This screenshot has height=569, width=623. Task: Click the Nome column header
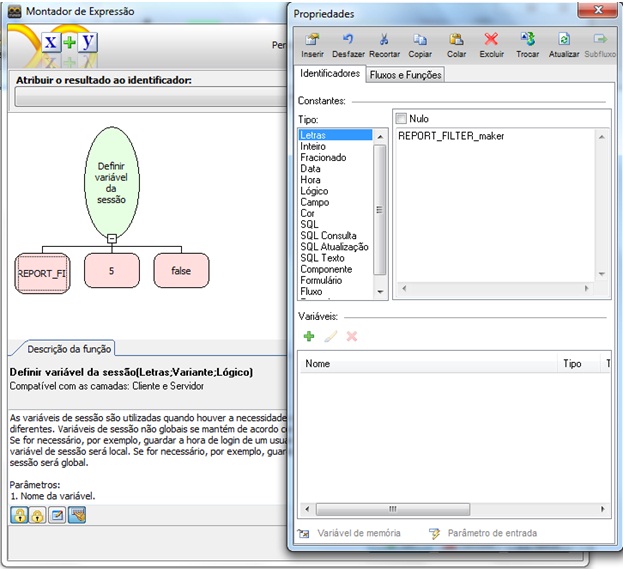point(428,364)
